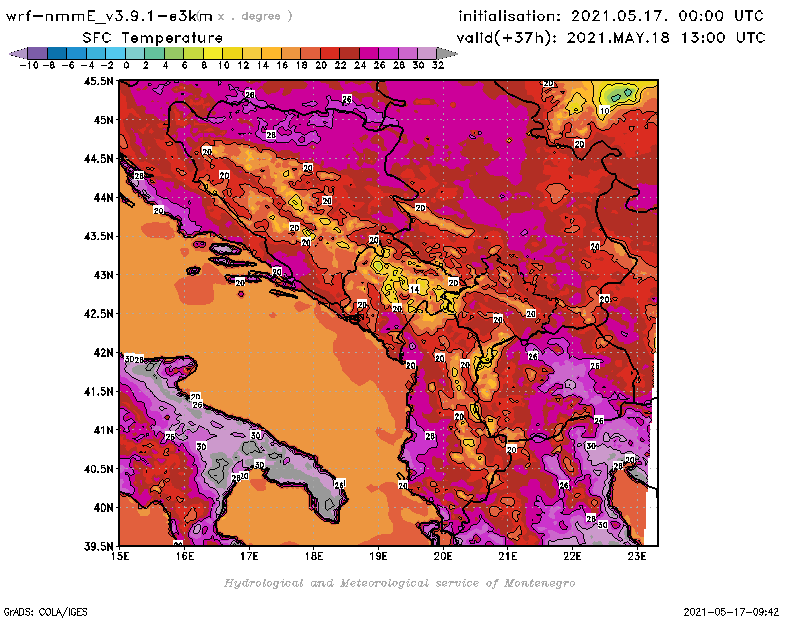Click the latitude label '42N'
Image resolution: width=800 pixels, height=618 pixels.
point(103,353)
